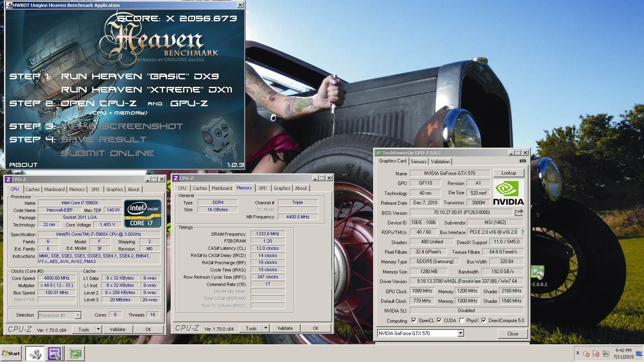Viewport: 644px width, 362px height.
Task: Click the PCI-E bus interface question mark
Action: [522, 232]
